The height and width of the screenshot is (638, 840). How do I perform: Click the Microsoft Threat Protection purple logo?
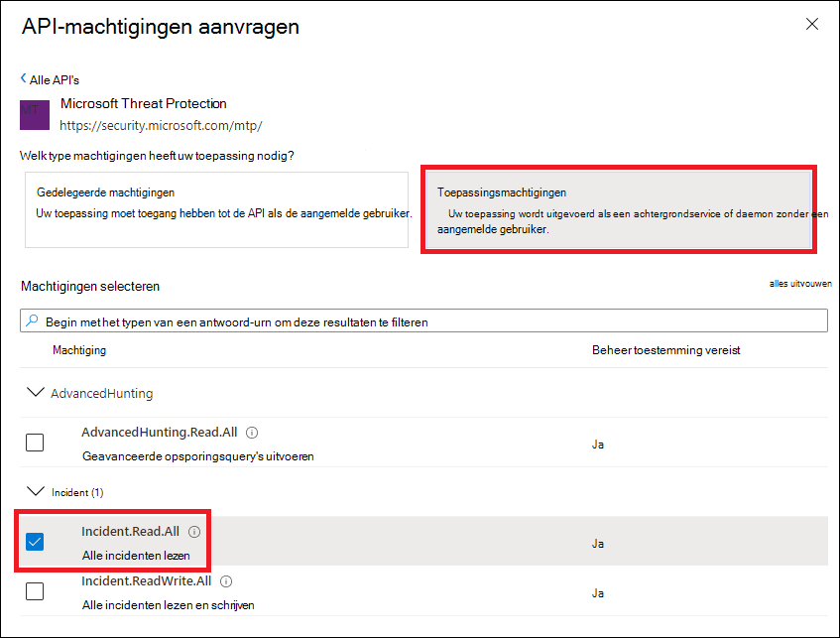point(35,115)
